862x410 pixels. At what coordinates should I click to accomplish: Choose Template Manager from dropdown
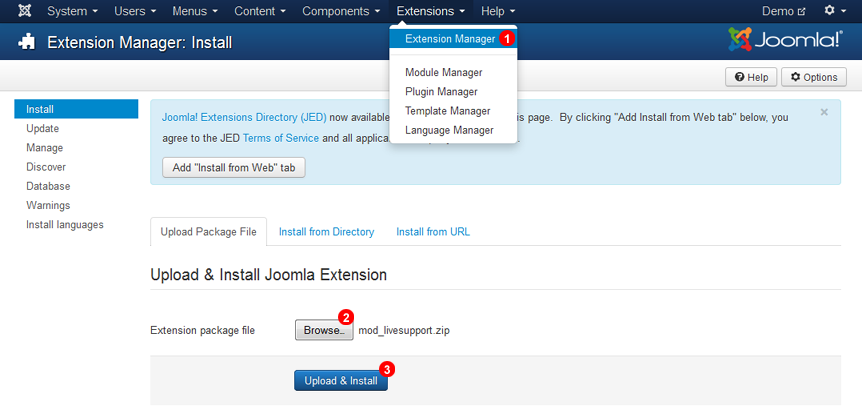447,111
